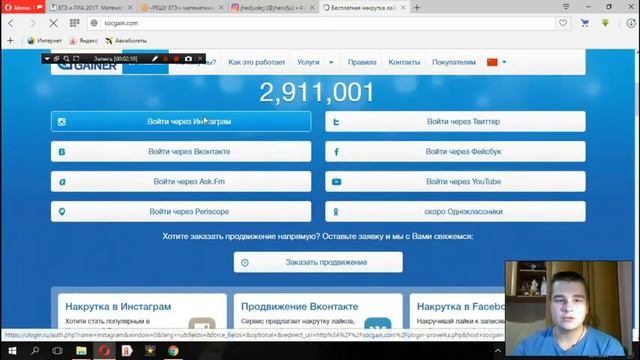The image size is (640, 360).
Task: Log in via Вконтакте button
Action: [x=181, y=151]
